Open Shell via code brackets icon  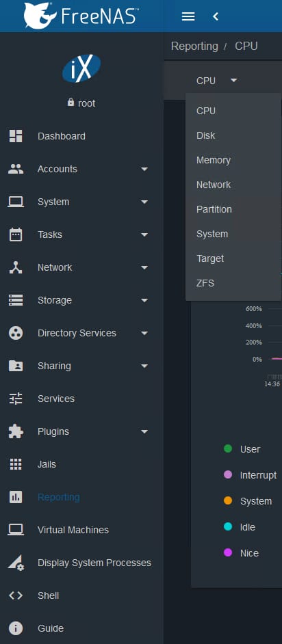click(x=16, y=595)
